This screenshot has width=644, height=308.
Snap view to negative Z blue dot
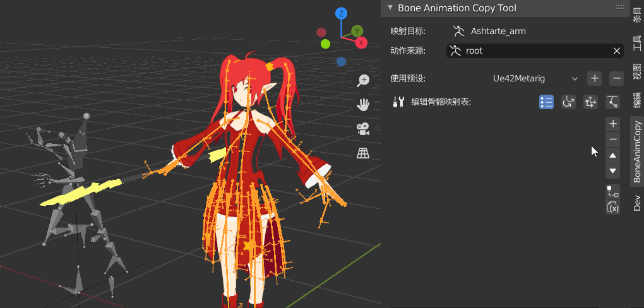pyautogui.click(x=341, y=62)
